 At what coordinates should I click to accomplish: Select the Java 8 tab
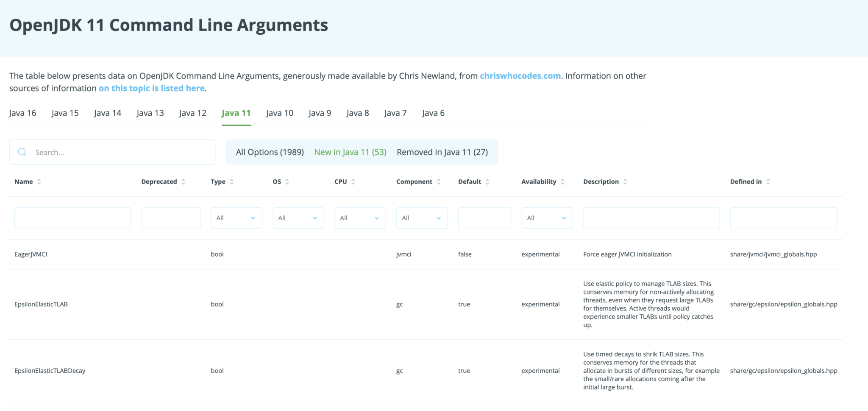pos(357,113)
